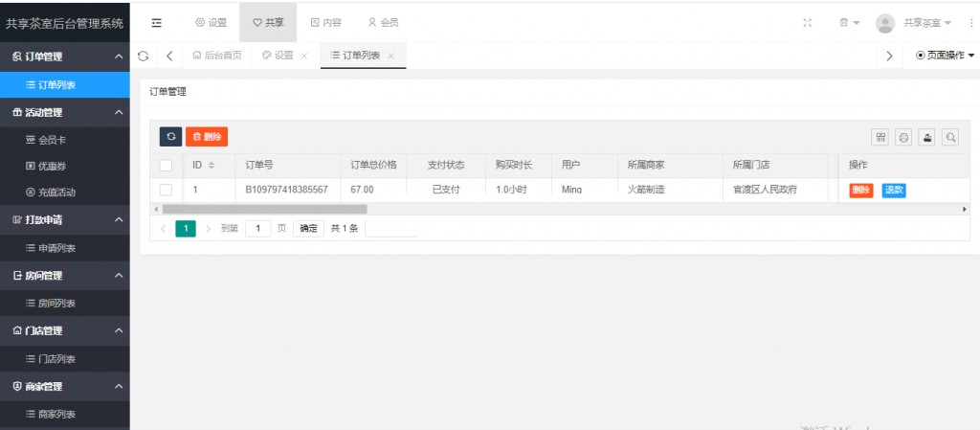
Task: Tick the select-all checkbox in the table header
Action: tap(167, 165)
